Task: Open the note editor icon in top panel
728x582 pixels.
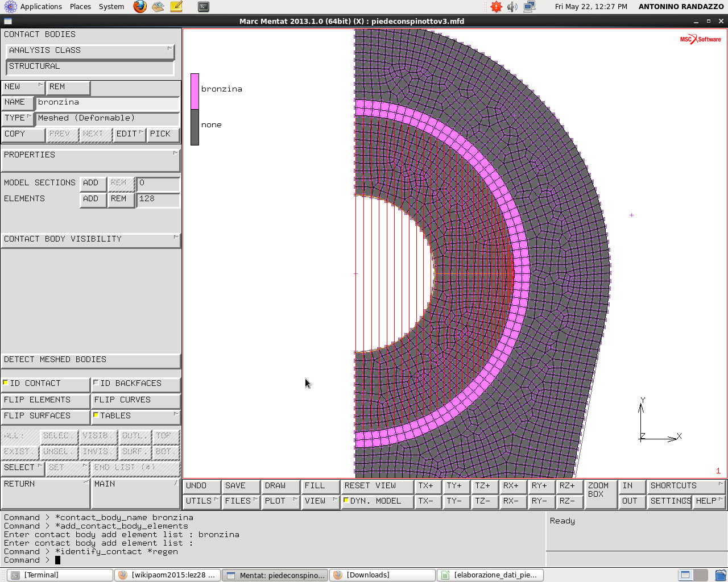Action: pos(176,7)
